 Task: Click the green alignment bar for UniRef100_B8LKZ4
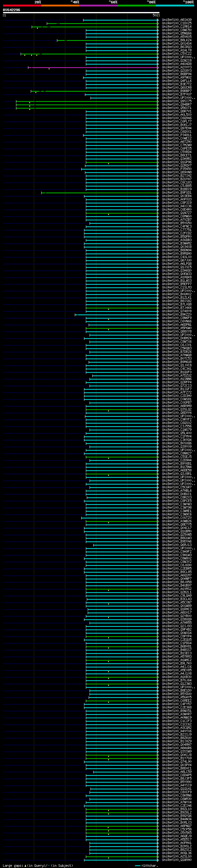coord(108,40)
